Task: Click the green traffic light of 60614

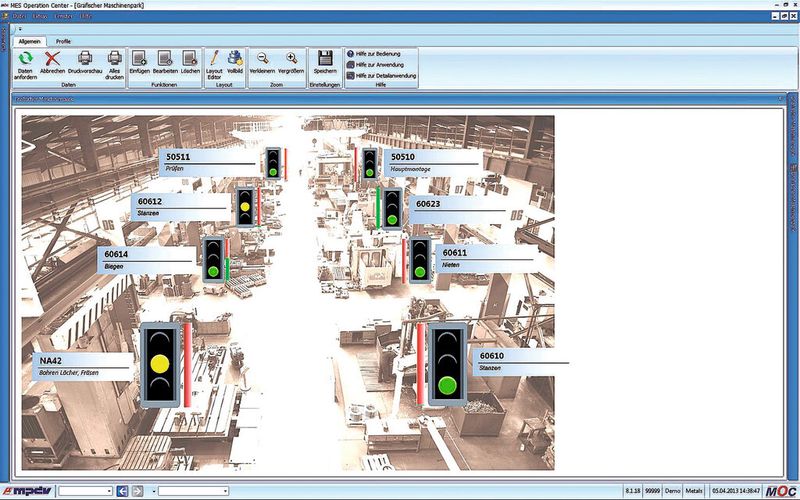Action: [x=213, y=259]
